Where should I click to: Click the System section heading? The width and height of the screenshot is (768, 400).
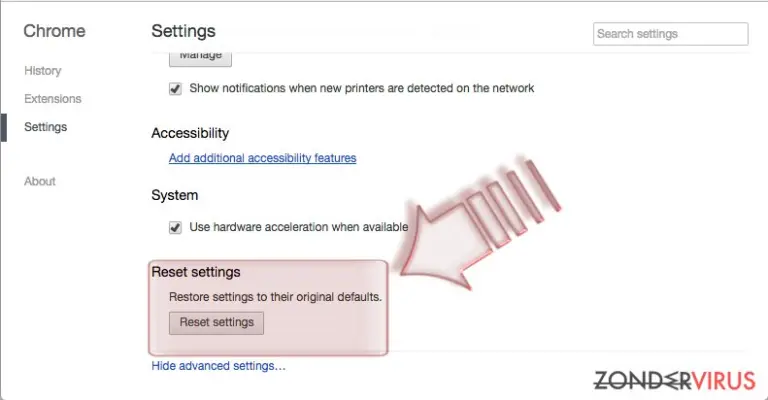point(175,195)
